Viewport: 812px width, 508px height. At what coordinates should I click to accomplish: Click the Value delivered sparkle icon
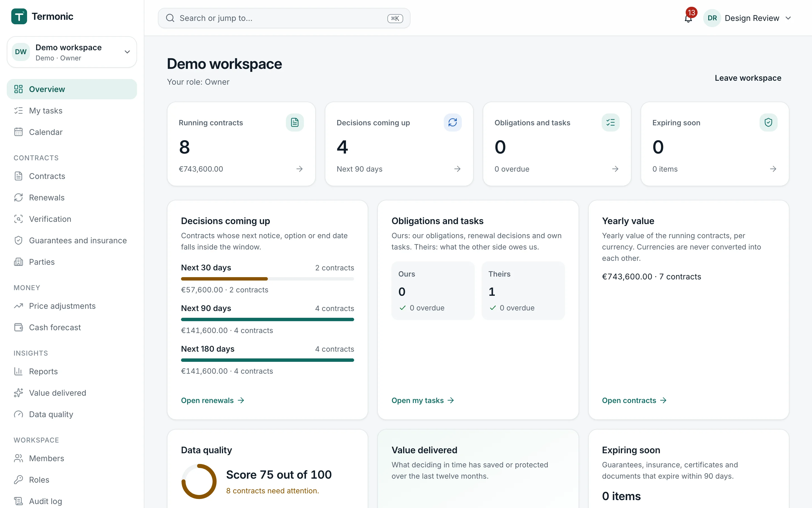(x=18, y=393)
